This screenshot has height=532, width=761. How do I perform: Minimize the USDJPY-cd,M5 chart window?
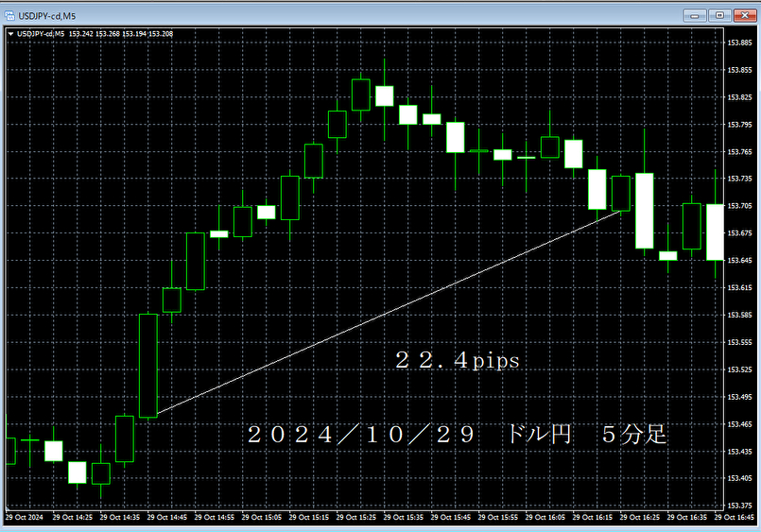695,15
